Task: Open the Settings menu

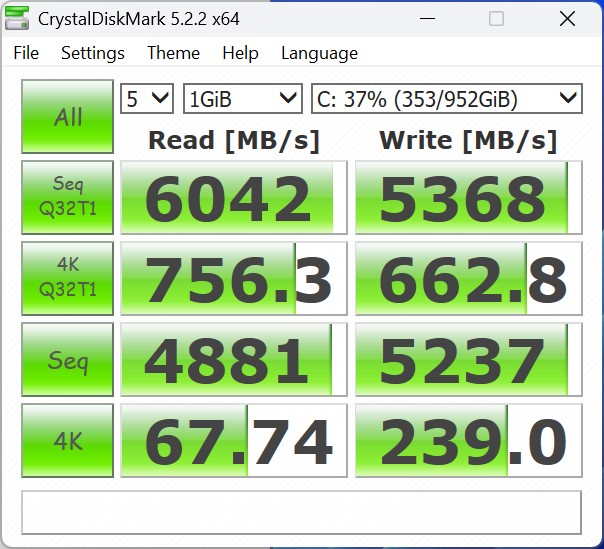Action: tap(93, 53)
